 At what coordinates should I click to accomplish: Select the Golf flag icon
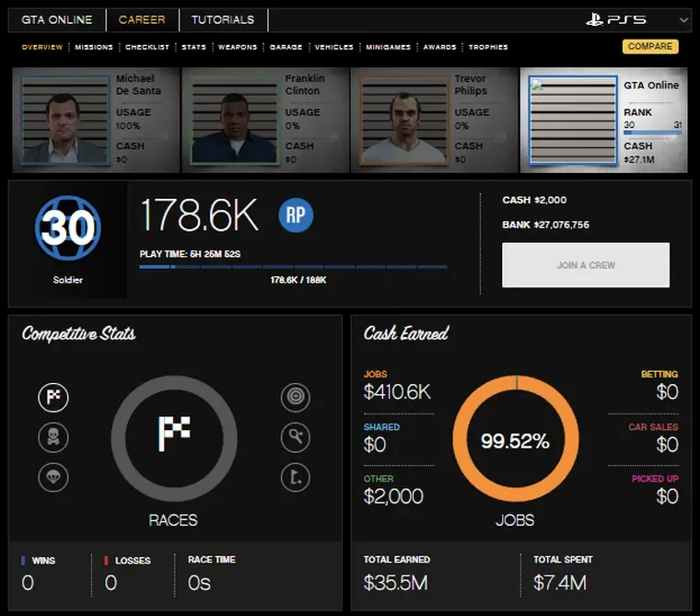tap(296, 477)
